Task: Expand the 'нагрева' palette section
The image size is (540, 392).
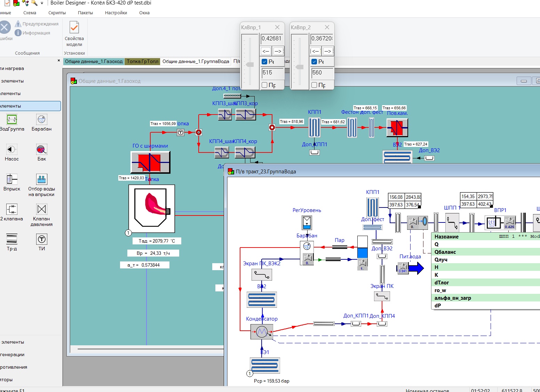Action: point(14,69)
